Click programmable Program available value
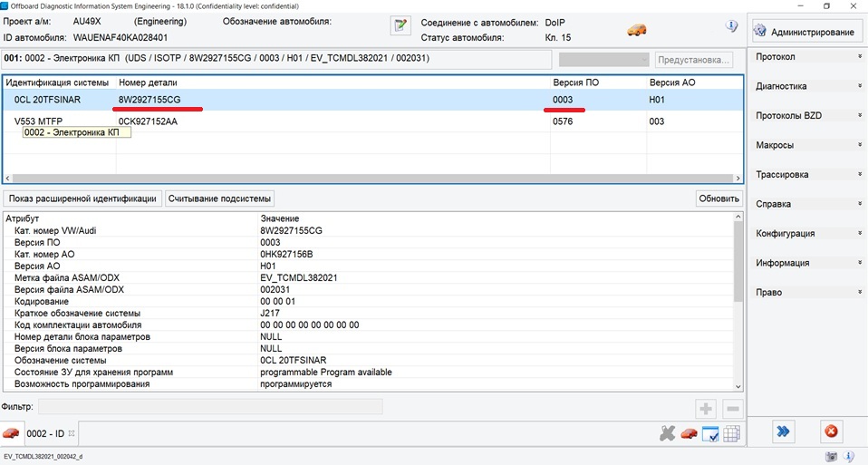The height and width of the screenshot is (465, 868). pos(326,372)
